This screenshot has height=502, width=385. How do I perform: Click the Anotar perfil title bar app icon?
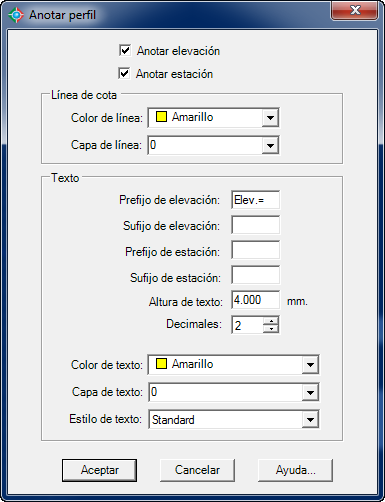click(16, 15)
